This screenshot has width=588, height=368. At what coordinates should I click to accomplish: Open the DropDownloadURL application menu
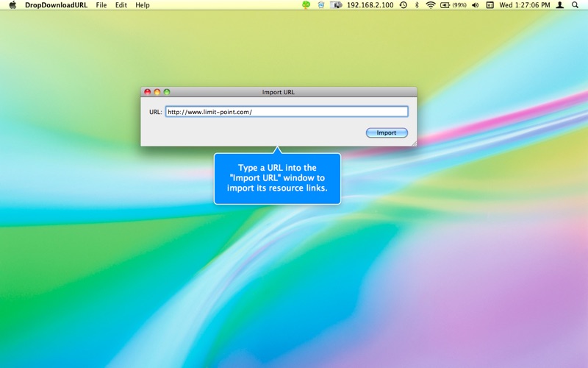pos(56,5)
